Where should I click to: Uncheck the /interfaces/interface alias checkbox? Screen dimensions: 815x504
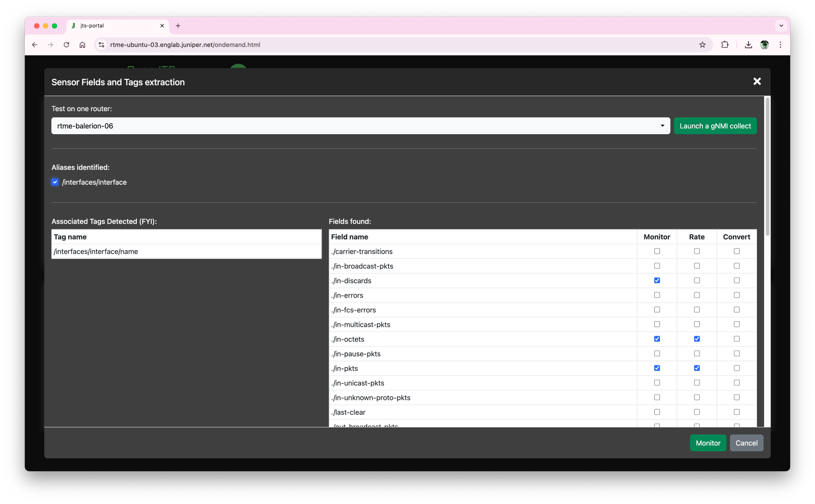(x=55, y=182)
